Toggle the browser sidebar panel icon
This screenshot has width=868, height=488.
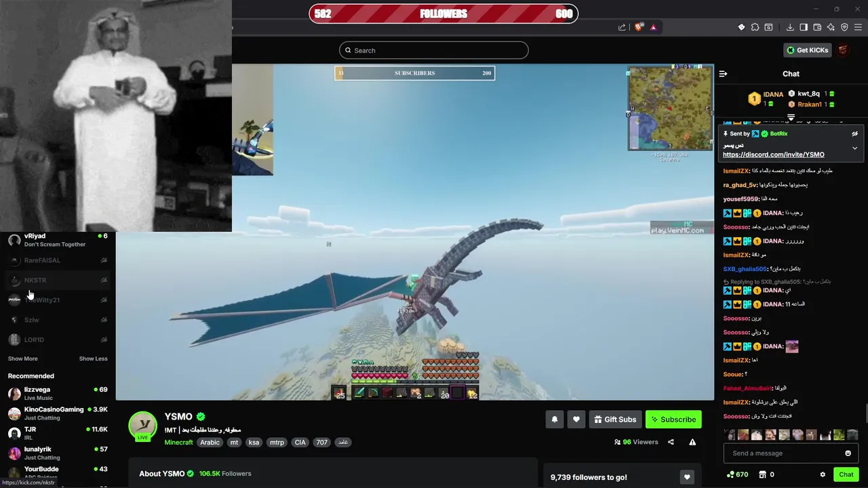click(804, 27)
